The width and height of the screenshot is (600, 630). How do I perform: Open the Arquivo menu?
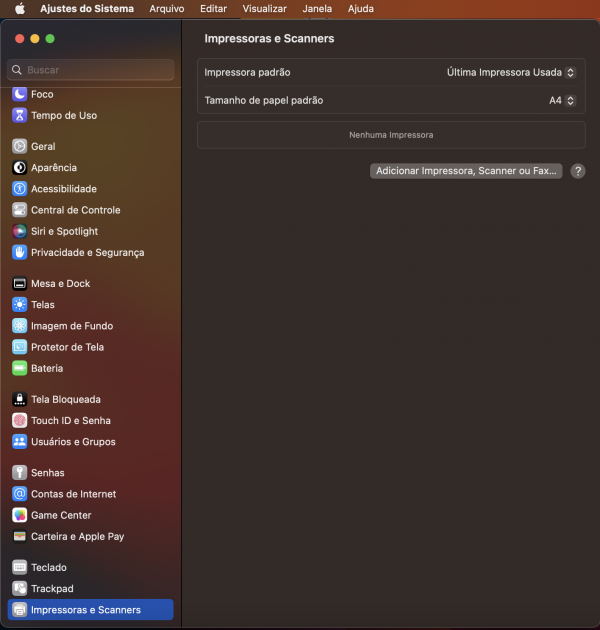coord(167,8)
